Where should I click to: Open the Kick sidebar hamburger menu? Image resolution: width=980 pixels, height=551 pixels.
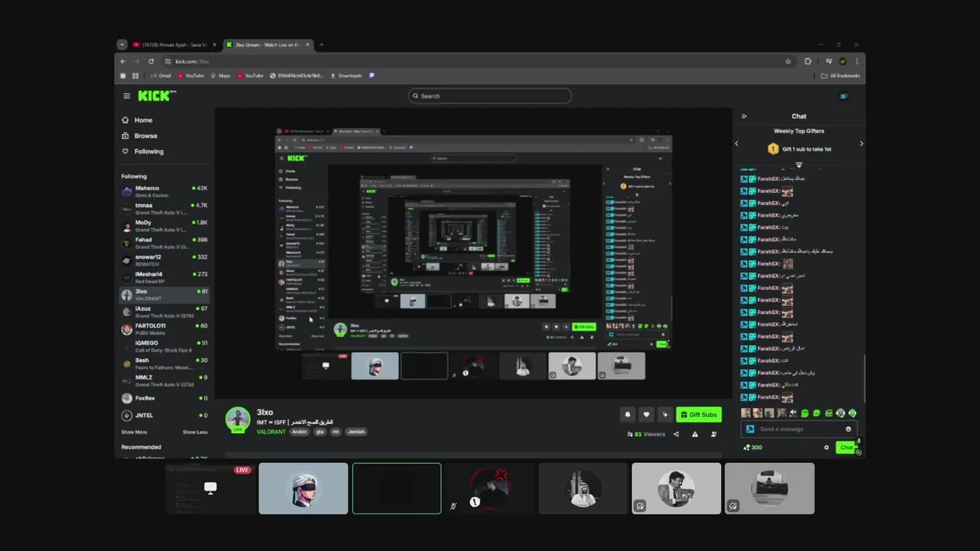126,96
